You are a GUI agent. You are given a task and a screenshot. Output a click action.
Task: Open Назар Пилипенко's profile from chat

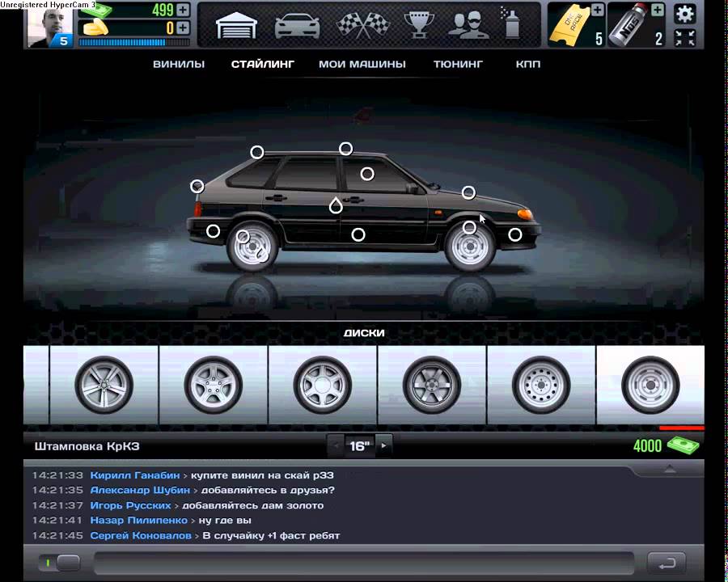click(139, 521)
